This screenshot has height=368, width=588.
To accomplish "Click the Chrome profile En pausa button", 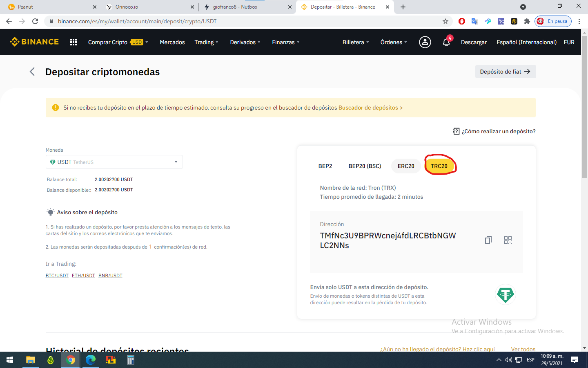I will click(x=553, y=21).
